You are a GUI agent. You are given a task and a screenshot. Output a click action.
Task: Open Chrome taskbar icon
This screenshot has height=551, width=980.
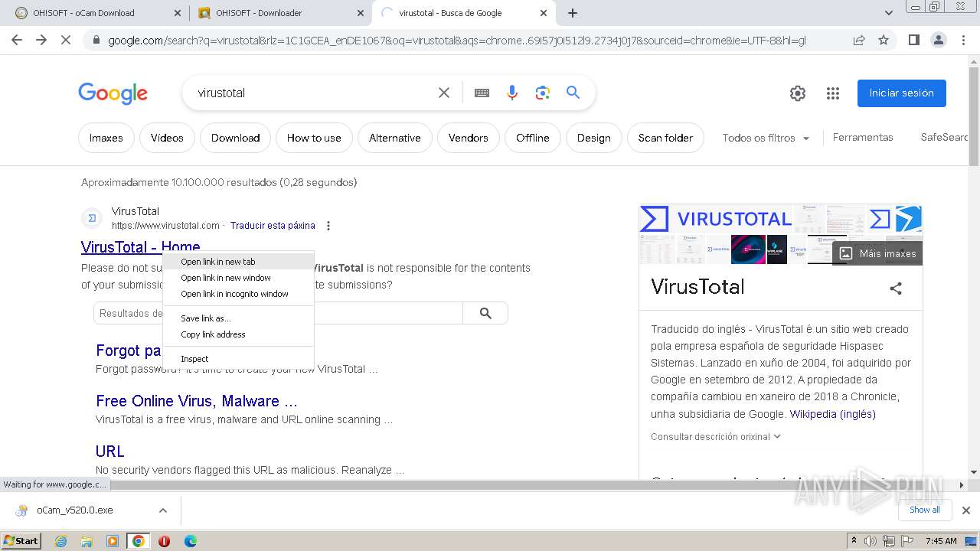[x=138, y=541]
